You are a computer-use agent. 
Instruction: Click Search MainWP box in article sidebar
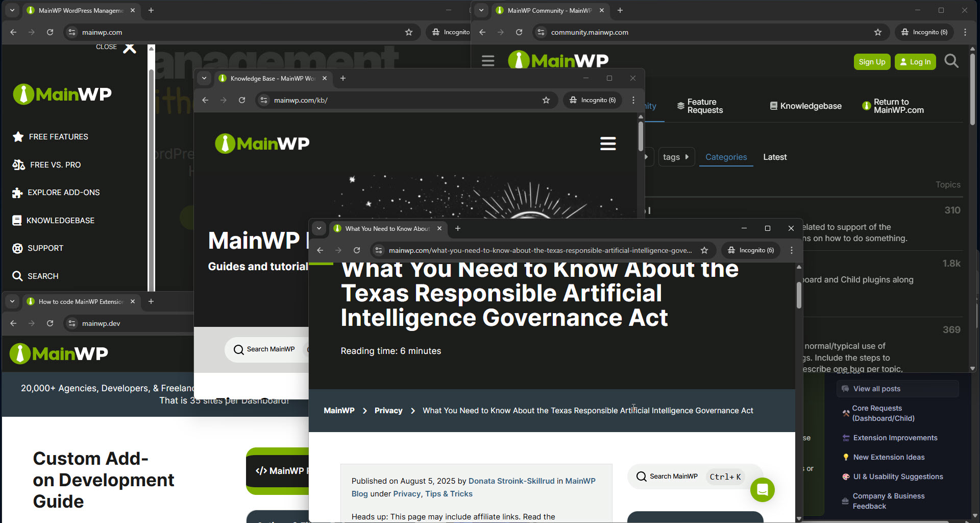pyautogui.click(x=695, y=477)
